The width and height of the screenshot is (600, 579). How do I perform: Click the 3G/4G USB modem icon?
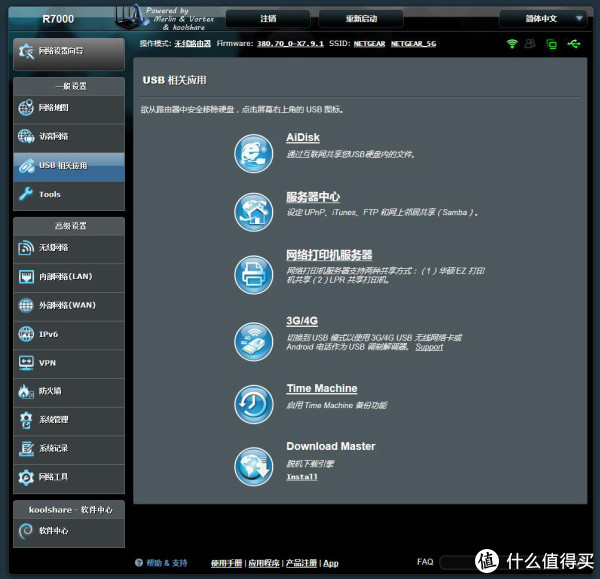pyautogui.click(x=253, y=341)
